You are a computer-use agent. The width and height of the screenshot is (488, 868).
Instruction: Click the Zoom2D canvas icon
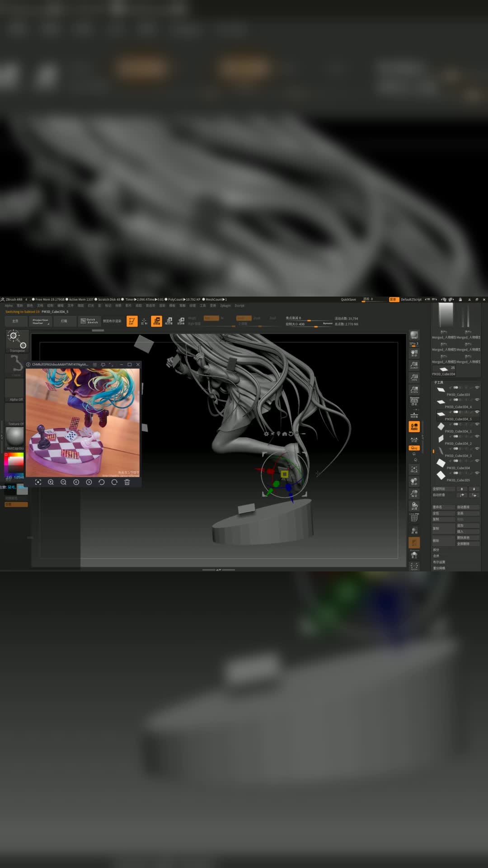coord(414,365)
